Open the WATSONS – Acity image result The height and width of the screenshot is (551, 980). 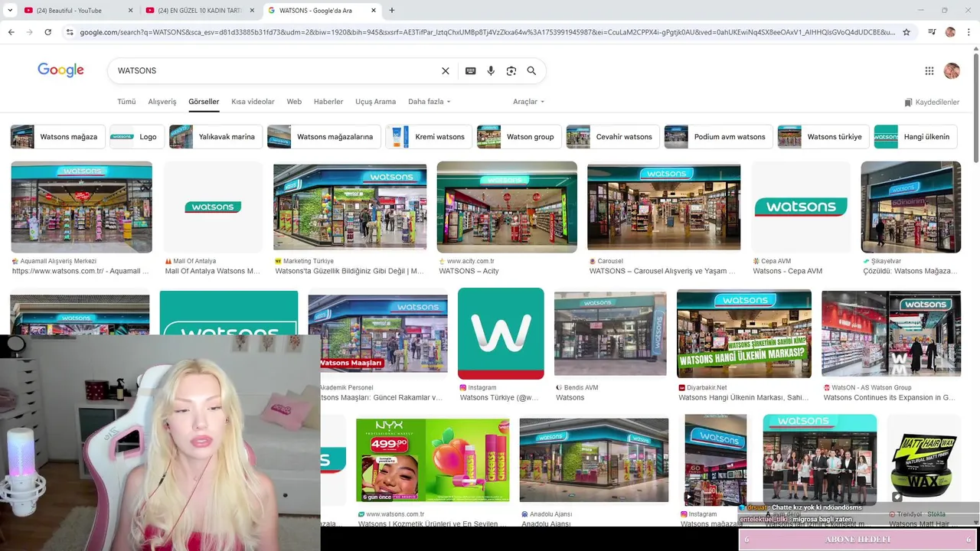(507, 207)
